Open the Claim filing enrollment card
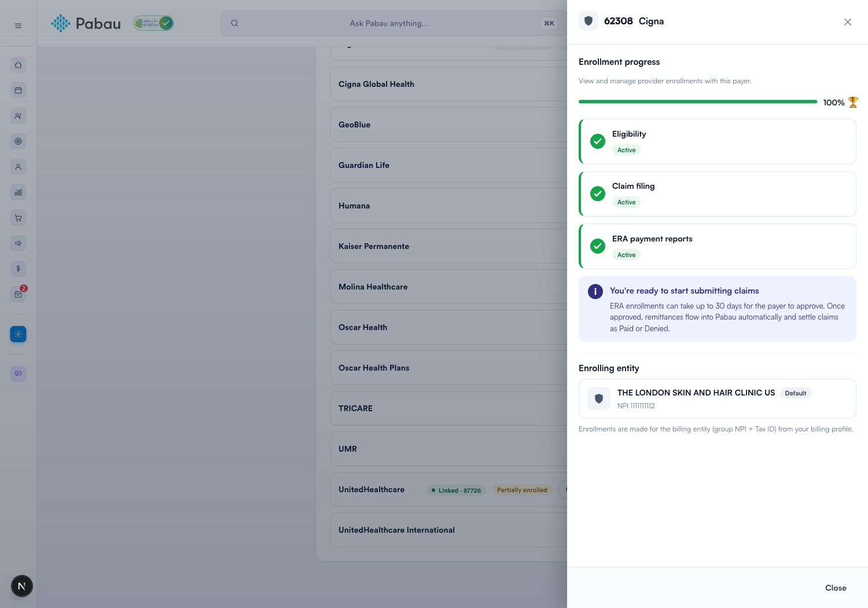Image resolution: width=868 pixels, height=608 pixels. coord(718,193)
